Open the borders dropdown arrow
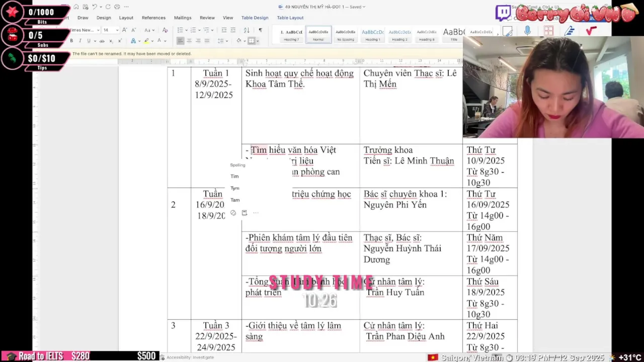 tap(258, 41)
